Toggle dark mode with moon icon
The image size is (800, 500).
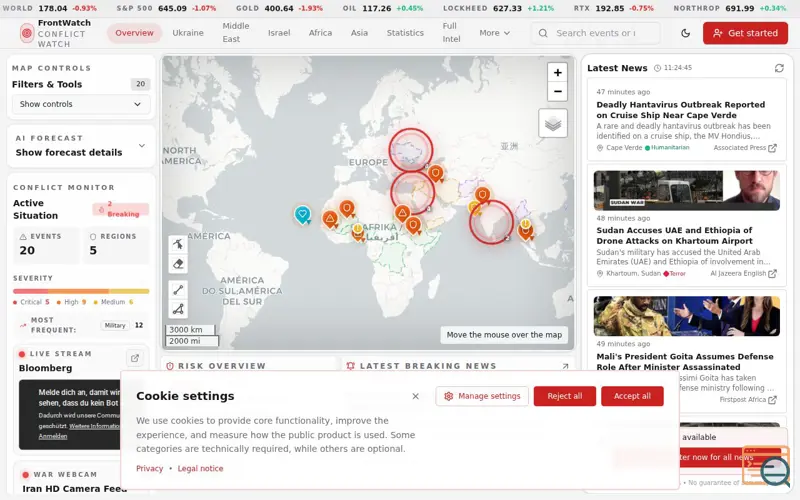tap(685, 33)
